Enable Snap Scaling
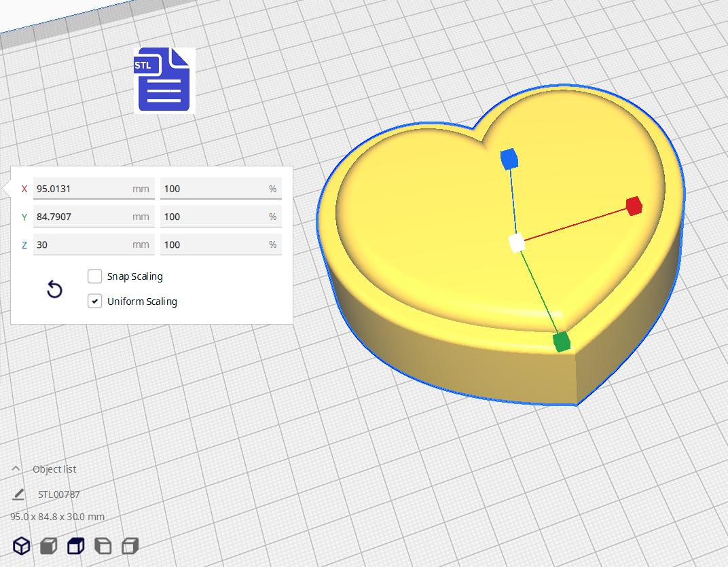The height and width of the screenshot is (567, 728). [94, 276]
